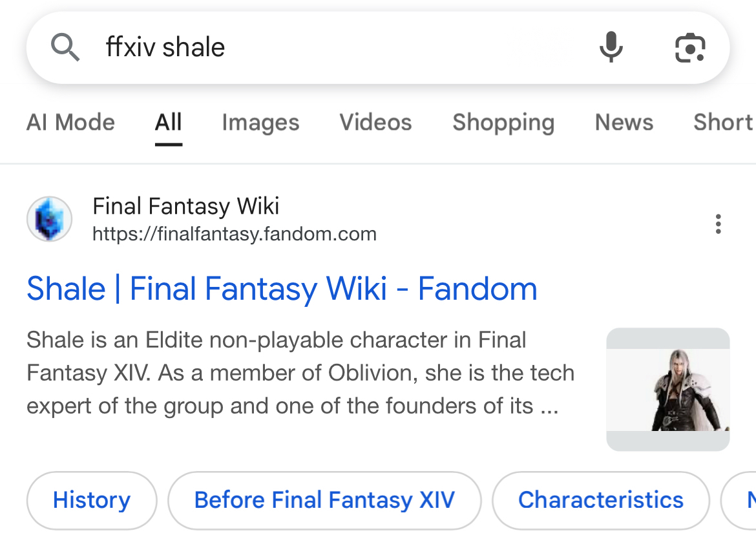
Task: Click the Final Fantasy Wiki favicon
Action: coord(49,219)
